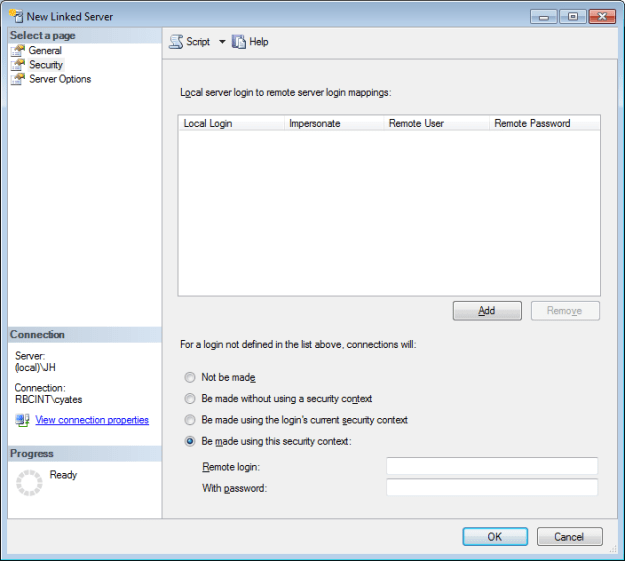Viewport: 625px width, 561px height.
Task: Choose 'Be made using this security context'
Action: [190, 441]
